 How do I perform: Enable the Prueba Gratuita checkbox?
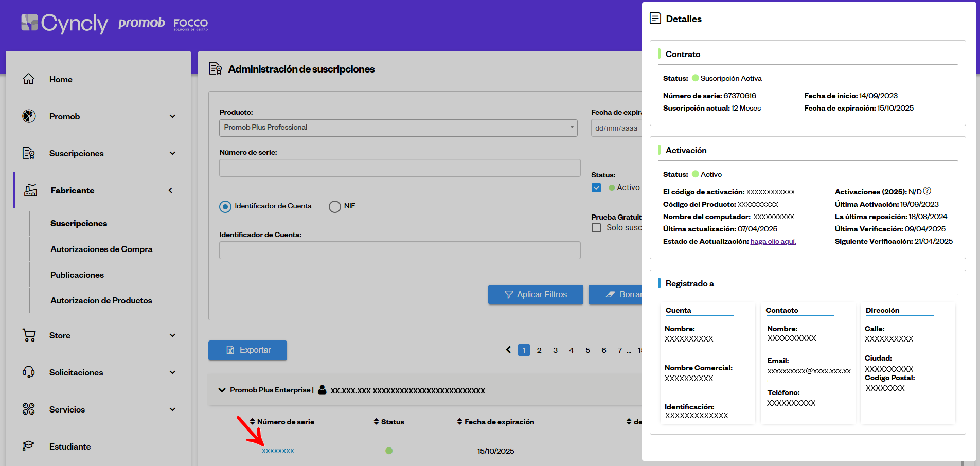[596, 228]
